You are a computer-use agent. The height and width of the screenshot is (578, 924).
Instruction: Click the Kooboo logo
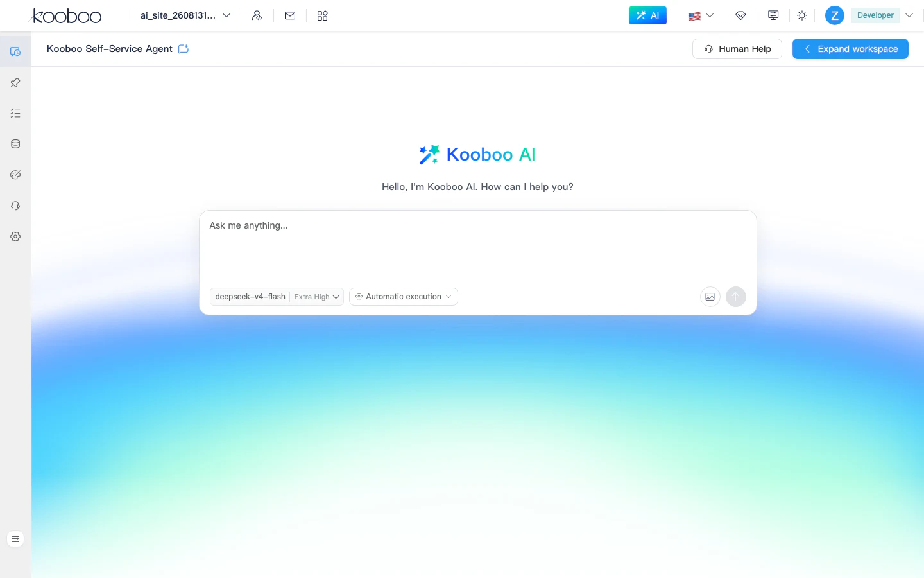(66, 15)
